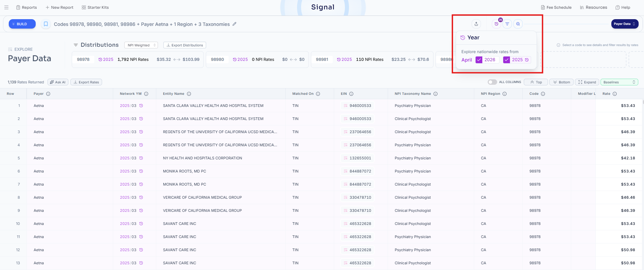Click EIN value 844887072 in row 6
Viewport: 644px width, 270px height.
360,171
